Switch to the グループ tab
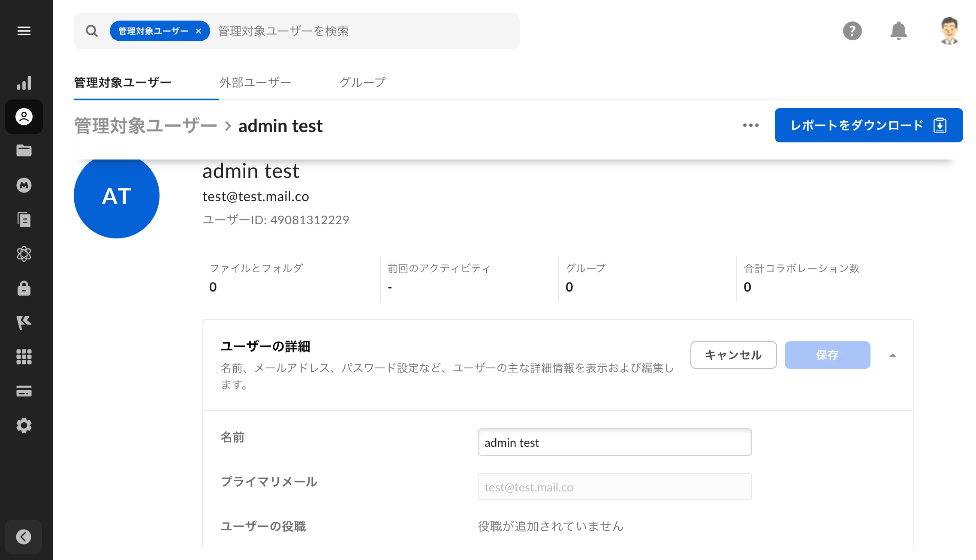The width and height of the screenshot is (976, 560). tap(362, 82)
